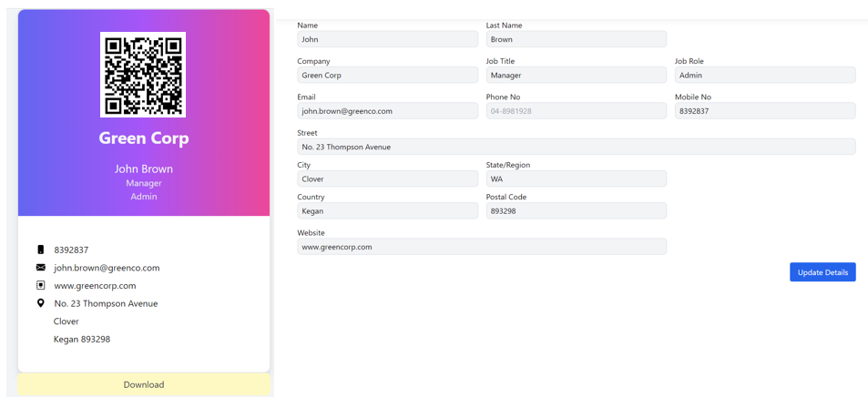Click the Street address input field
The height and width of the screenshot is (408, 868).
tap(576, 147)
